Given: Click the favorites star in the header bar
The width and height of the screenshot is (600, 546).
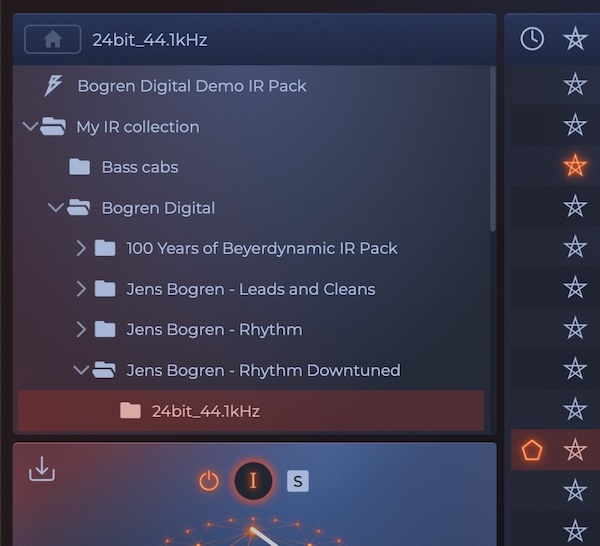Looking at the screenshot, I should [x=575, y=39].
